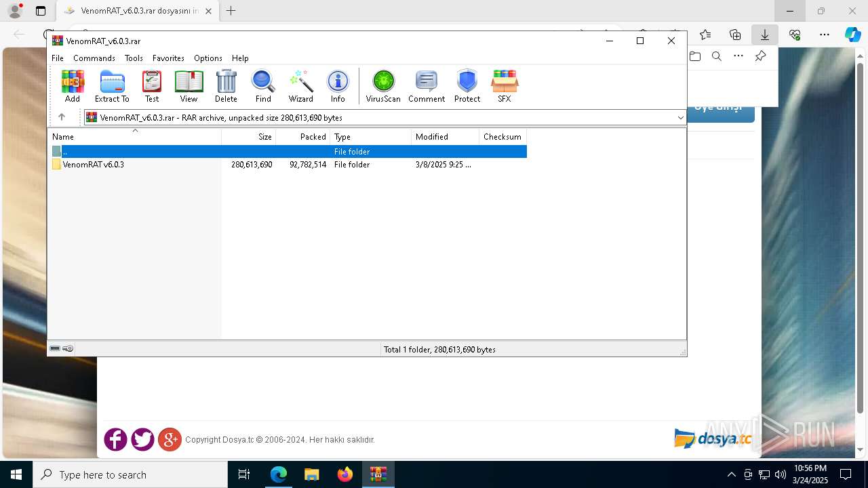The width and height of the screenshot is (868, 488).
Task: Go up one folder level arrow
Action: coord(62,117)
